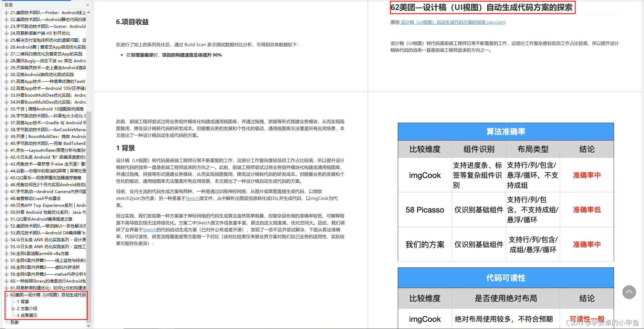Select the 1 背景 outline sub-item
The image size is (644, 329).
[23, 302]
